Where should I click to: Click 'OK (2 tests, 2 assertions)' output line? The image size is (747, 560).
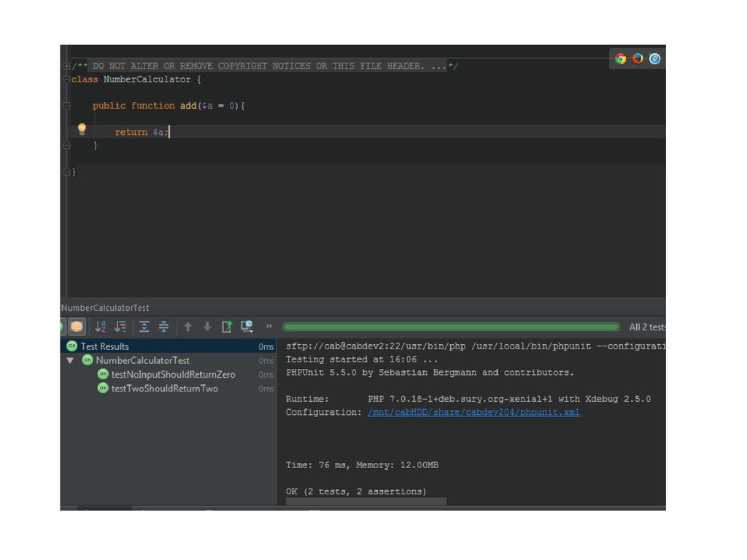click(x=356, y=491)
